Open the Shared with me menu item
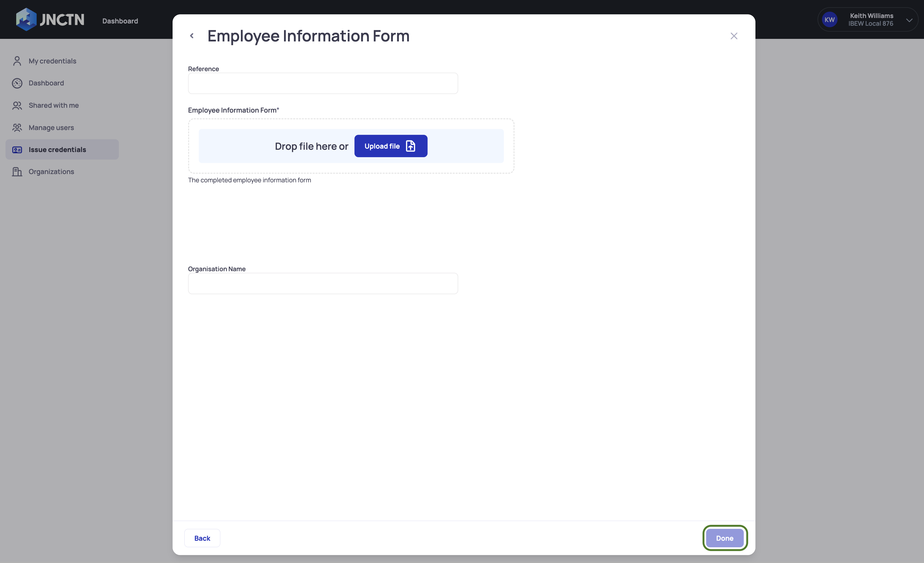Image resolution: width=924 pixels, height=563 pixels. [54, 105]
